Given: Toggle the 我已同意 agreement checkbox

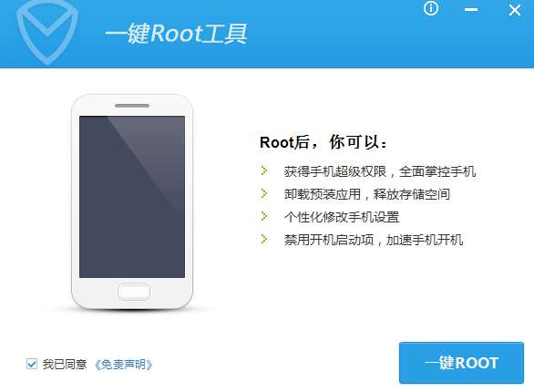Looking at the screenshot, I should click(32, 364).
